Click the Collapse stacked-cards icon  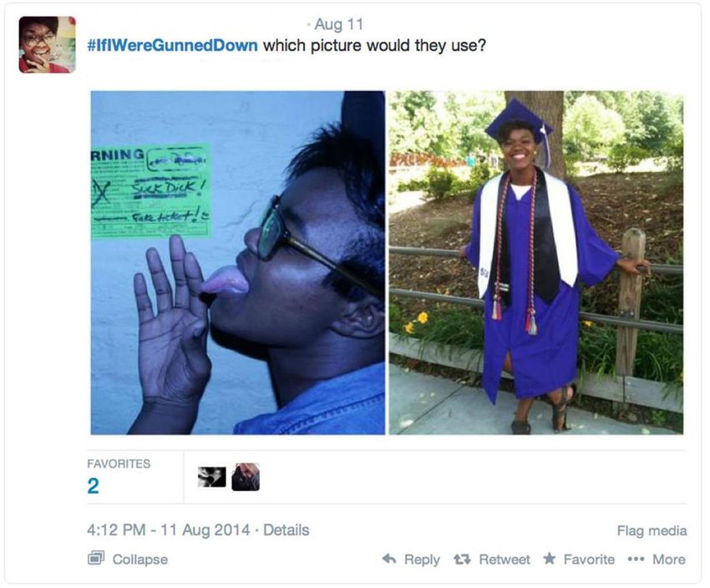(96, 558)
